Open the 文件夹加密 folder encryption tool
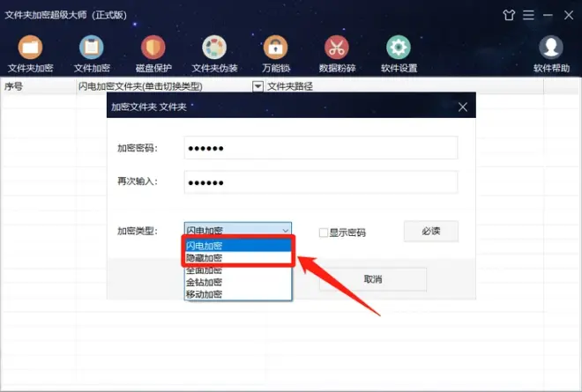582x392 pixels. 30,54
